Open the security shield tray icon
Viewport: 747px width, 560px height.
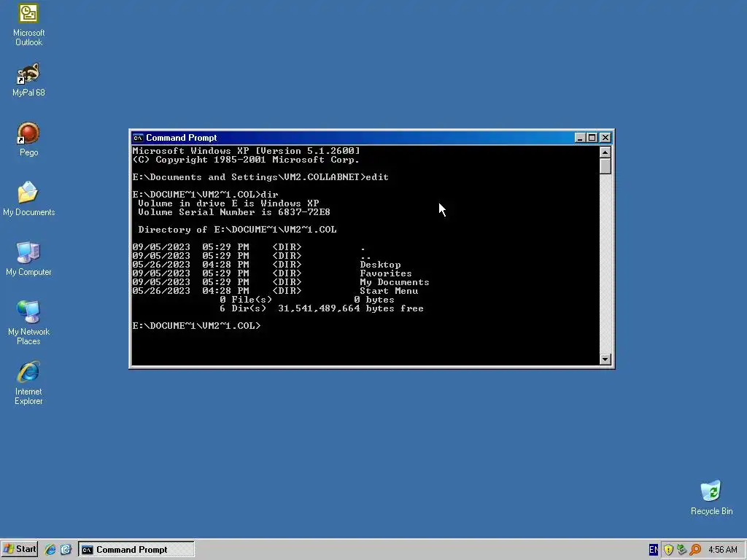click(668, 550)
